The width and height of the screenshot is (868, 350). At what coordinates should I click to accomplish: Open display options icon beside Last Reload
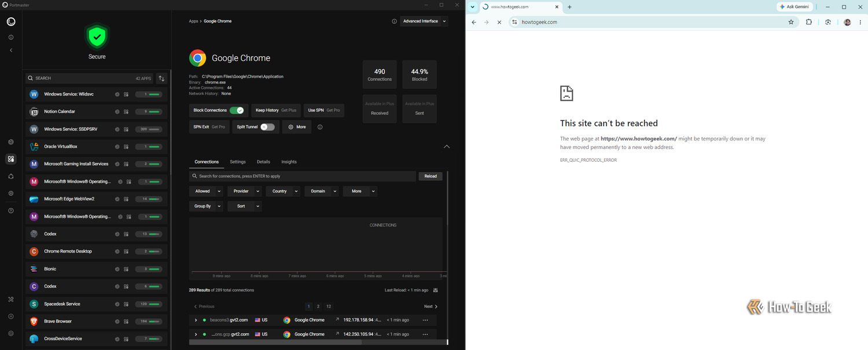(436, 290)
